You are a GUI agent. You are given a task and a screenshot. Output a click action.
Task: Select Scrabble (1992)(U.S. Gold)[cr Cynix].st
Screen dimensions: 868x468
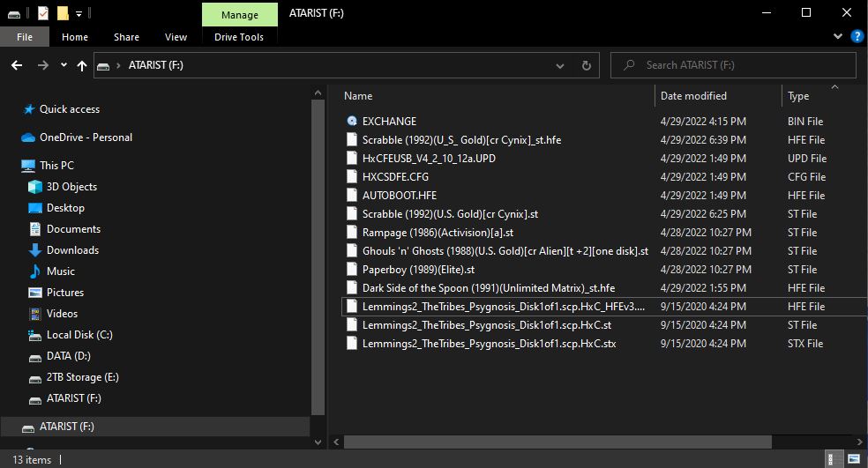click(x=450, y=214)
